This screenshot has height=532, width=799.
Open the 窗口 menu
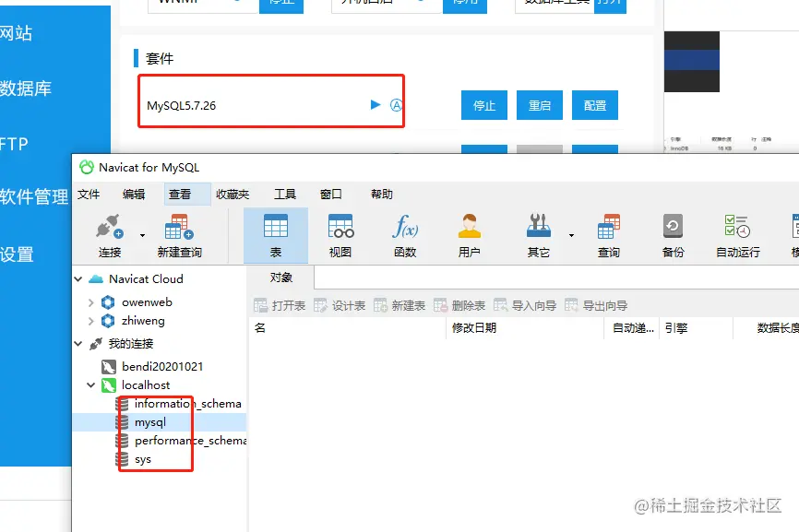pyautogui.click(x=330, y=194)
